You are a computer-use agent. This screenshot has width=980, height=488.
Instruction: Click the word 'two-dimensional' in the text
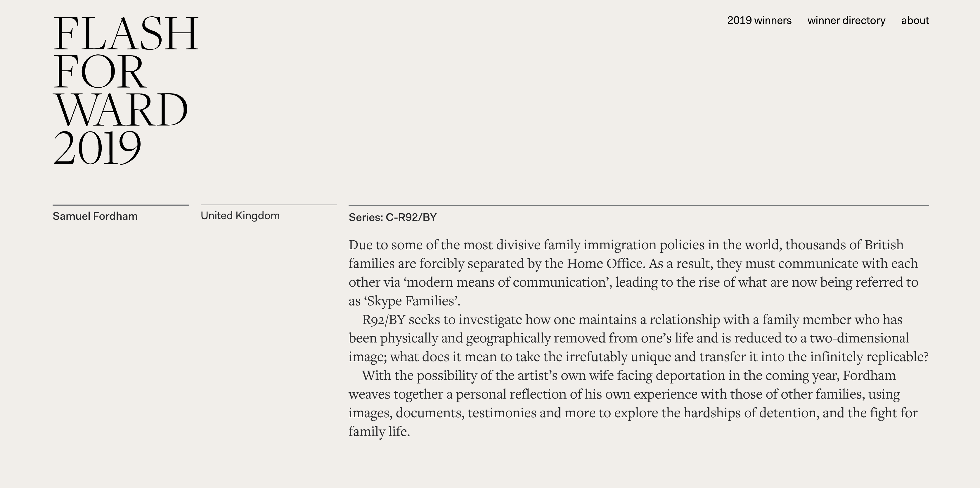859,338
